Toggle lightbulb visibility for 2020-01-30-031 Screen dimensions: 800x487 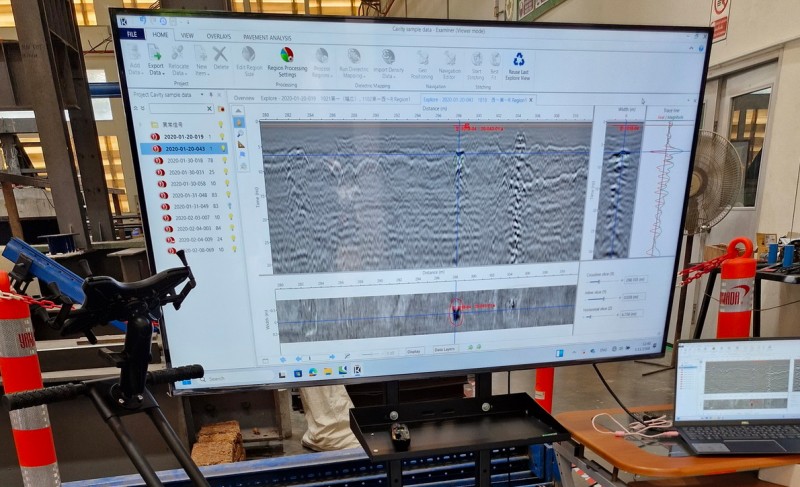pyautogui.click(x=226, y=172)
